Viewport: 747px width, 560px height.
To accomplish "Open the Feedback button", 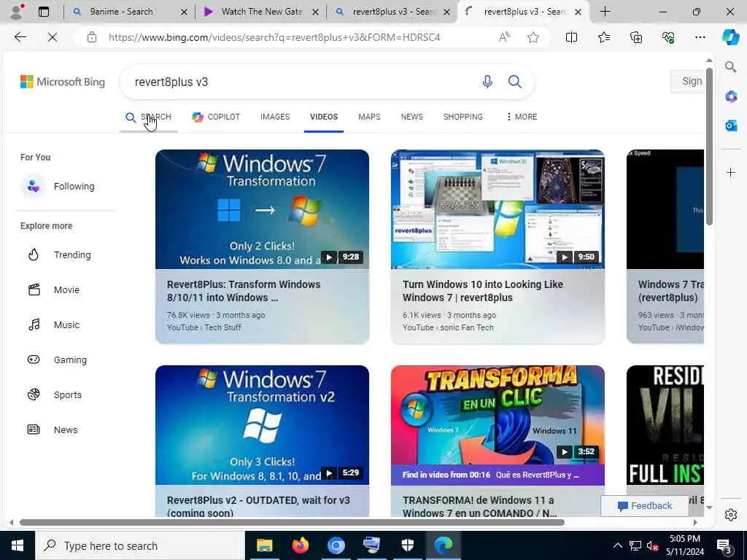I will click(645, 506).
